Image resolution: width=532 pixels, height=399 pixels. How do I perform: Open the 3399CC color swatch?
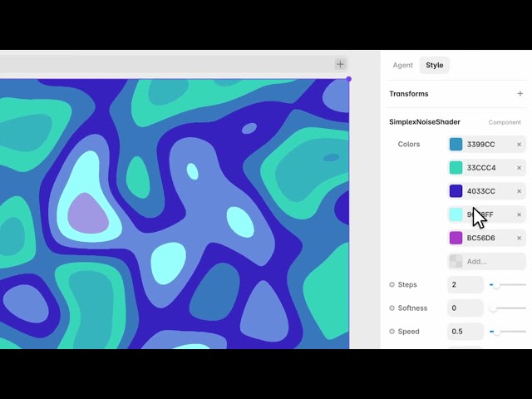(x=456, y=144)
